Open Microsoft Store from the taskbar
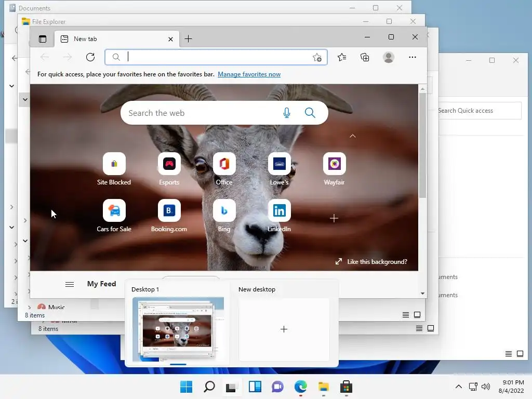The image size is (532, 399). tap(346, 387)
